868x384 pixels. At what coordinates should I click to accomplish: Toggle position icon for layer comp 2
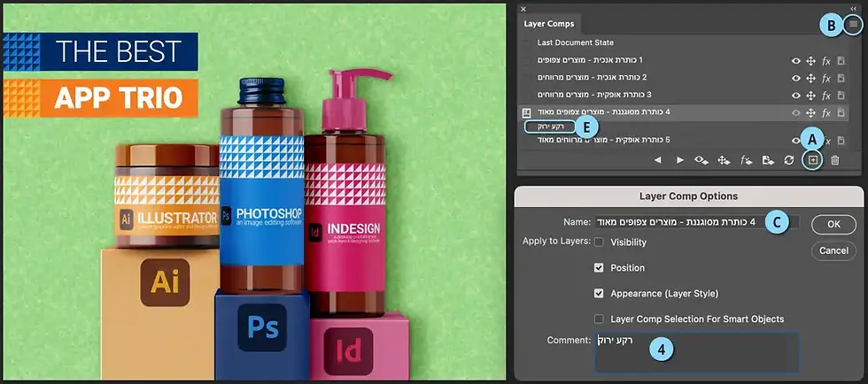pyautogui.click(x=811, y=78)
